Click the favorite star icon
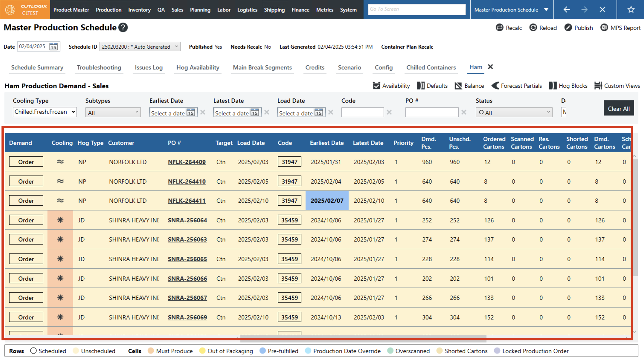Image resolution: width=644 pixels, height=360 pixels. tap(631, 10)
